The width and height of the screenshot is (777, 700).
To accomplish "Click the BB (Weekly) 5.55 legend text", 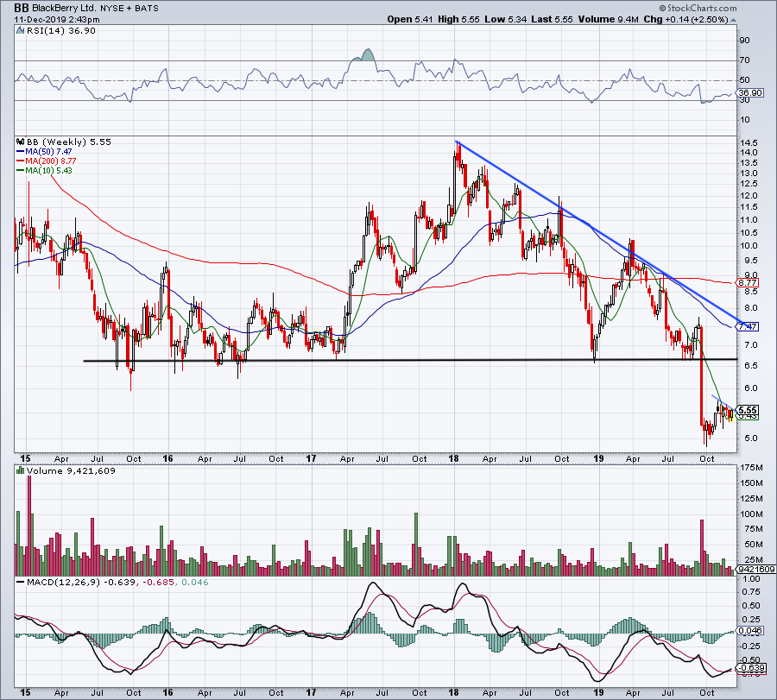I will 69,142.
